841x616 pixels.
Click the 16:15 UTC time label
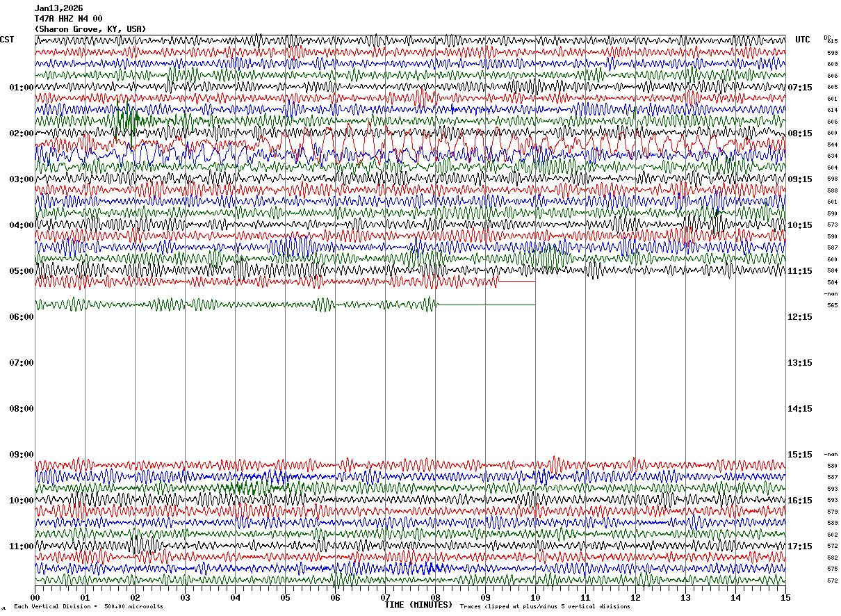point(800,501)
